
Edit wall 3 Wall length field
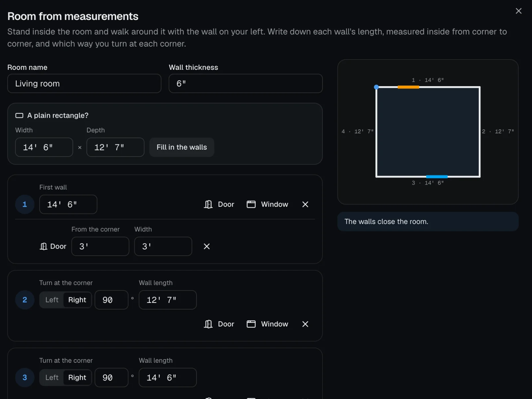168,377
